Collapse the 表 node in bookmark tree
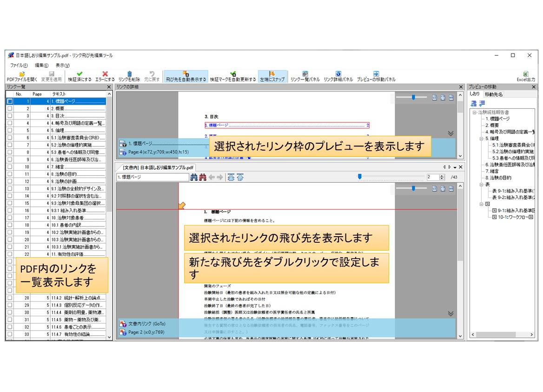This screenshot has height=392, width=543. [x=482, y=184]
